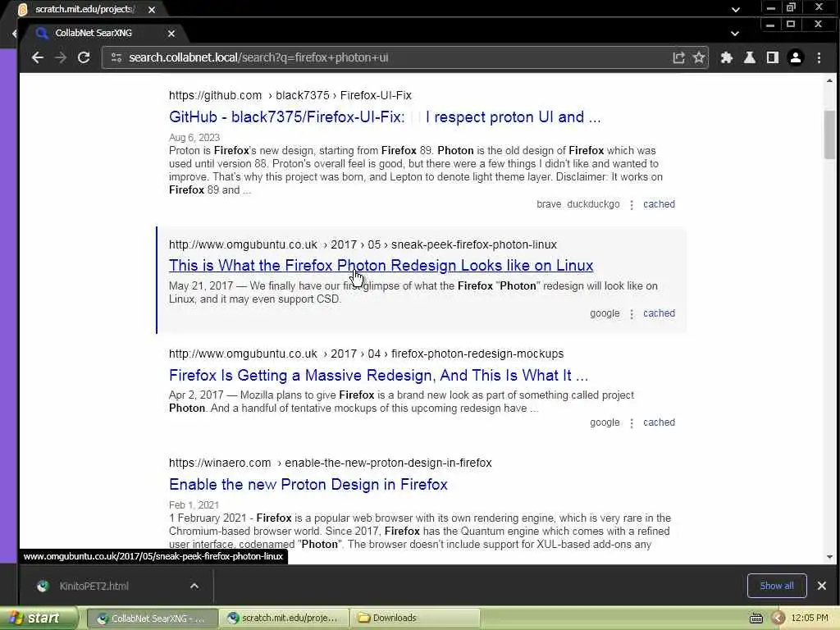Click the share page icon in address bar
This screenshot has width=840, height=630.
click(x=678, y=57)
